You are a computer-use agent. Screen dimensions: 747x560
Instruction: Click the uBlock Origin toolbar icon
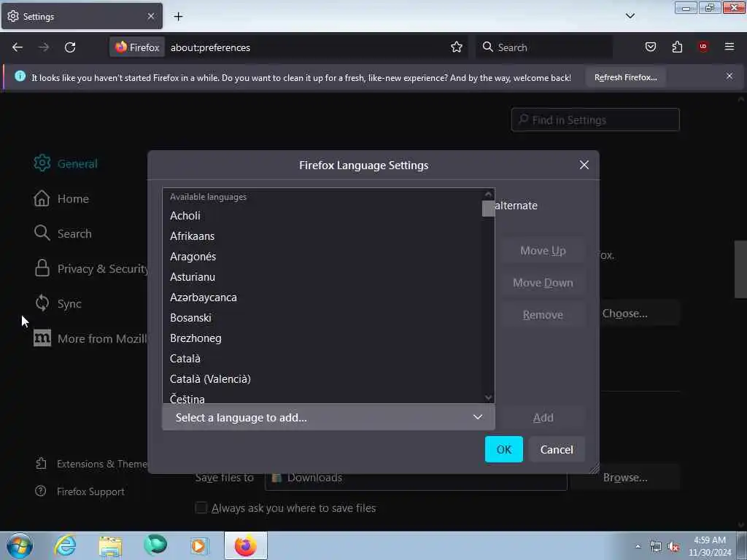pos(703,47)
